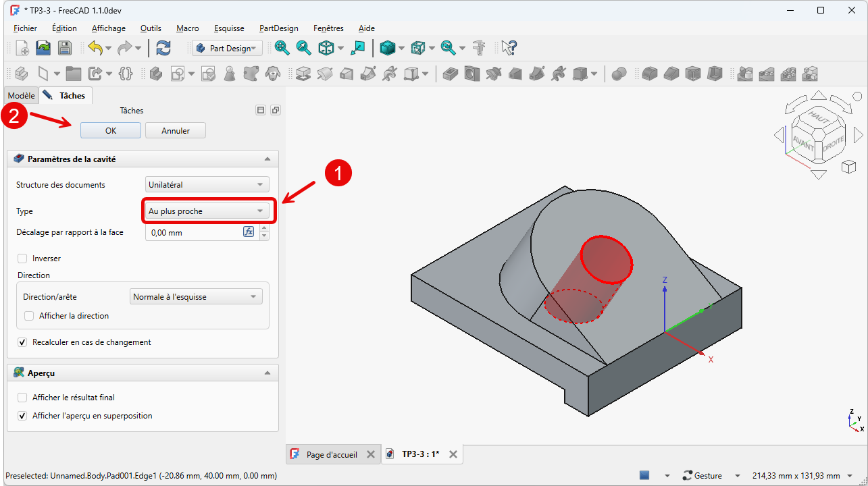This screenshot has width=868, height=486.
Task: Open the Type dropdown 'Au plus proche'
Action: click(207, 211)
